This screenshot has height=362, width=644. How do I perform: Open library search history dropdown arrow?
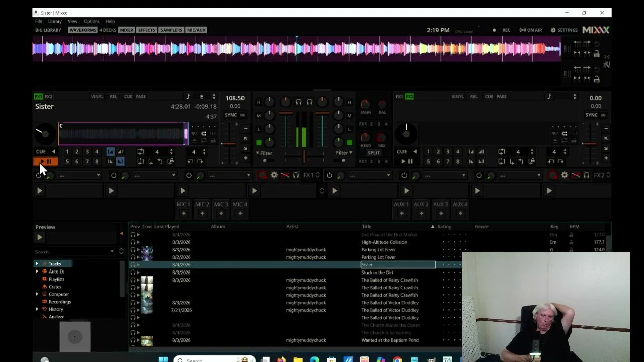click(112, 251)
